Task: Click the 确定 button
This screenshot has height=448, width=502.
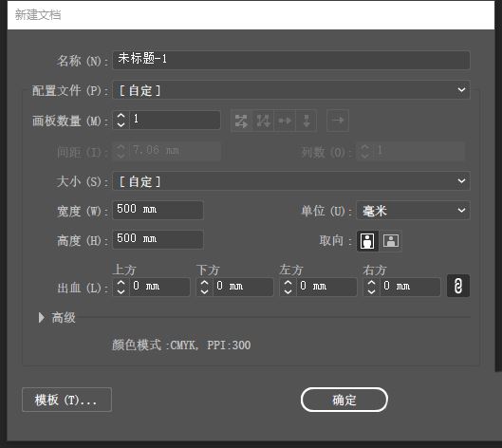Action: 344,400
